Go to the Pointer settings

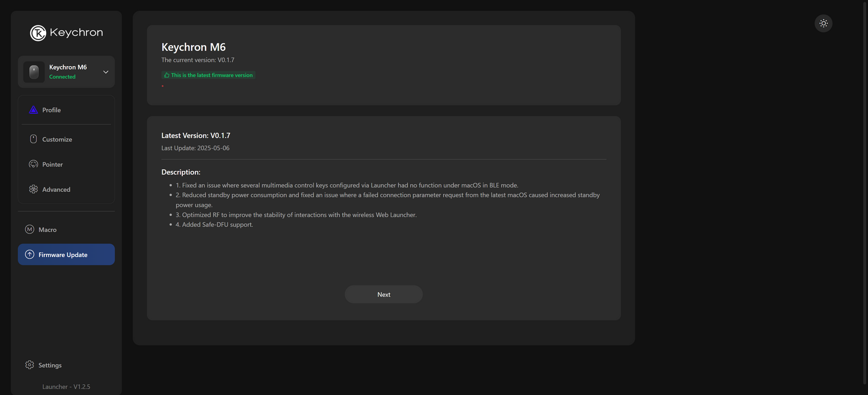(x=66, y=164)
